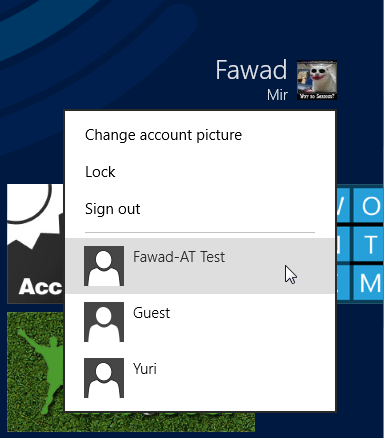This screenshot has width=384, height=438.
Task: Click the Fawad user name heading
Action: (251, 70)
